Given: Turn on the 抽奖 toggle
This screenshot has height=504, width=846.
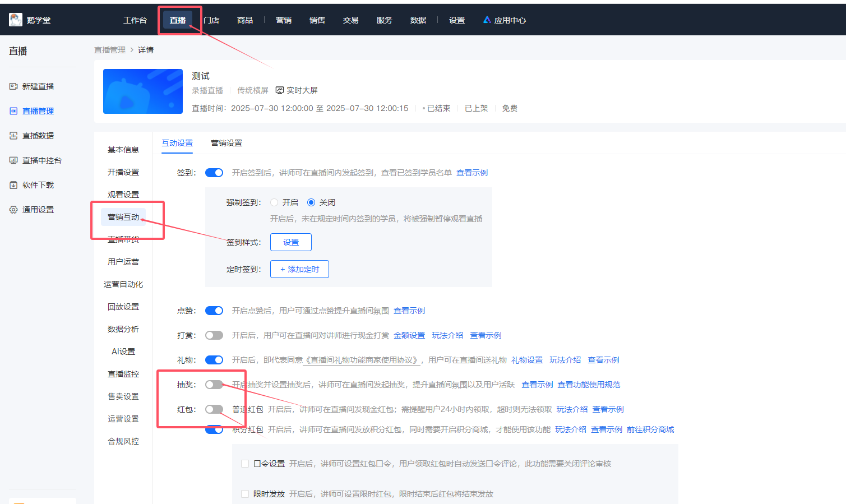Looking at the screenshot, I should [214, 385].
